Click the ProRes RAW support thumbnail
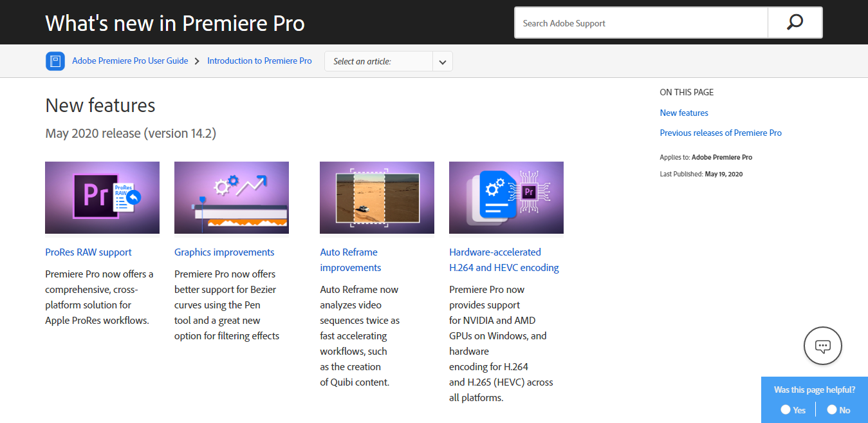 click(x=102, y=198)
